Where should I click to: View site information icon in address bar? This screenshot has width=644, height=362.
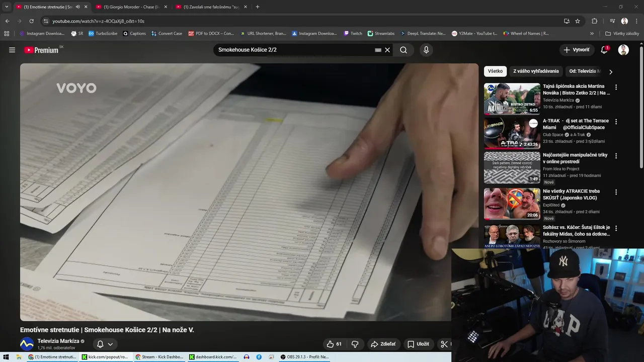46,21
